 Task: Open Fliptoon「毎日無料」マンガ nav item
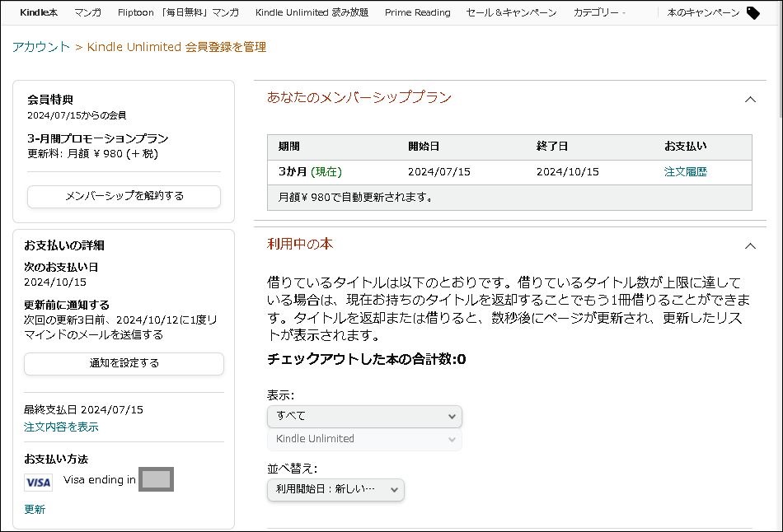[x=178, y=12]
